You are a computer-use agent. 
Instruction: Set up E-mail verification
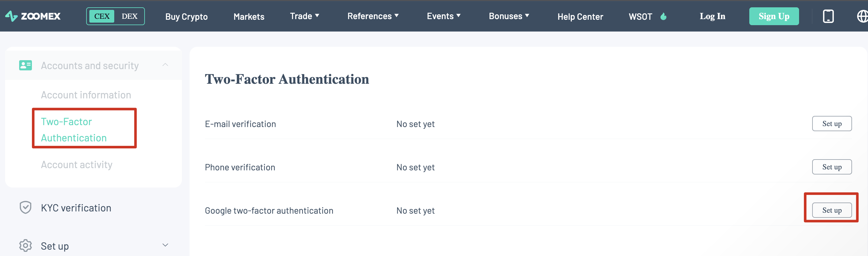tap(832, 124)
